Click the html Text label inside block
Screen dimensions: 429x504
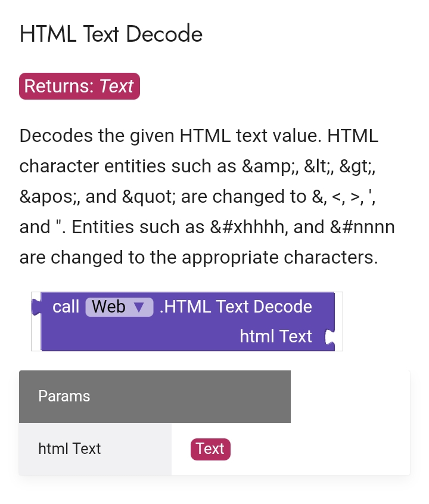coord(276,336)
